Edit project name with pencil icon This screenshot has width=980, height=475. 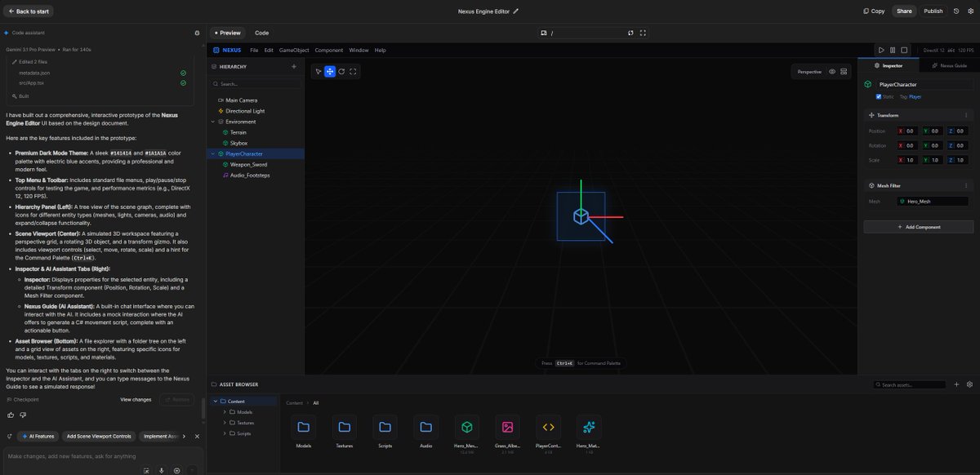[515, 11]
